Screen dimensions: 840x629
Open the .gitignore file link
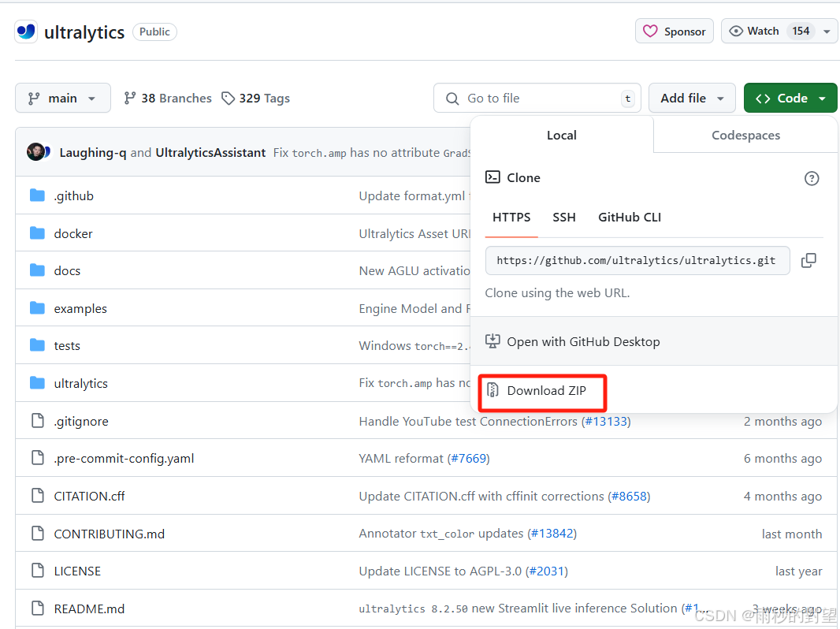pos(81,421)
